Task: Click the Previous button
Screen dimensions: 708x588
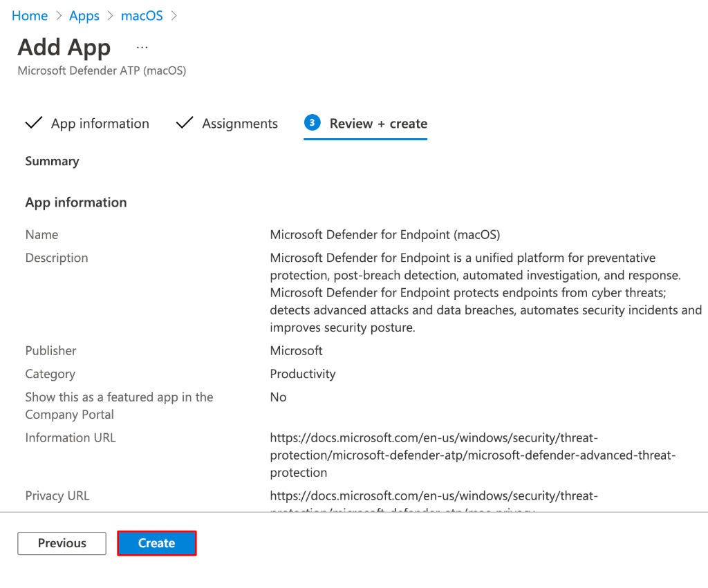Action: pyautogui.click(x=62, y=543)
